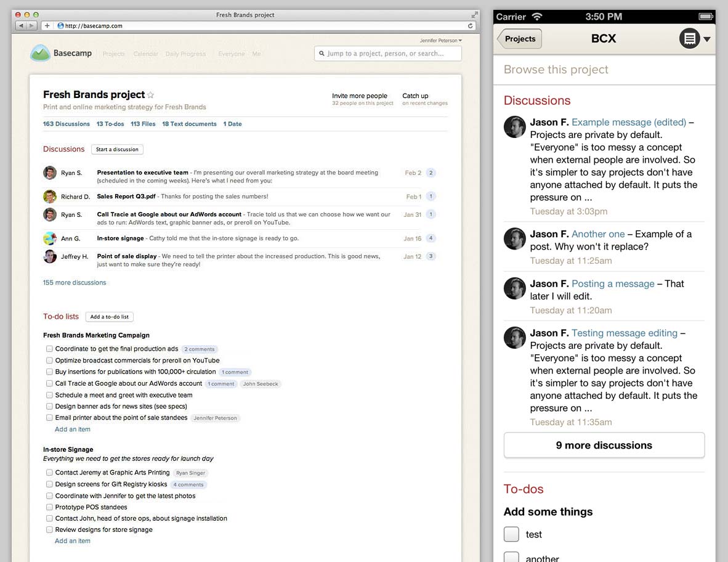Open 'In-store signage' discussion
The image size is (728, 562).
pos(120,238)
